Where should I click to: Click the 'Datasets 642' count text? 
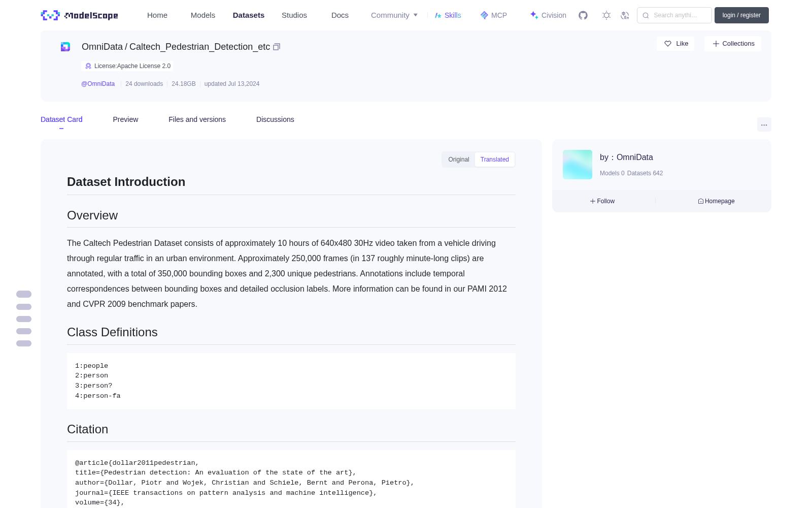tap(645, 173)
